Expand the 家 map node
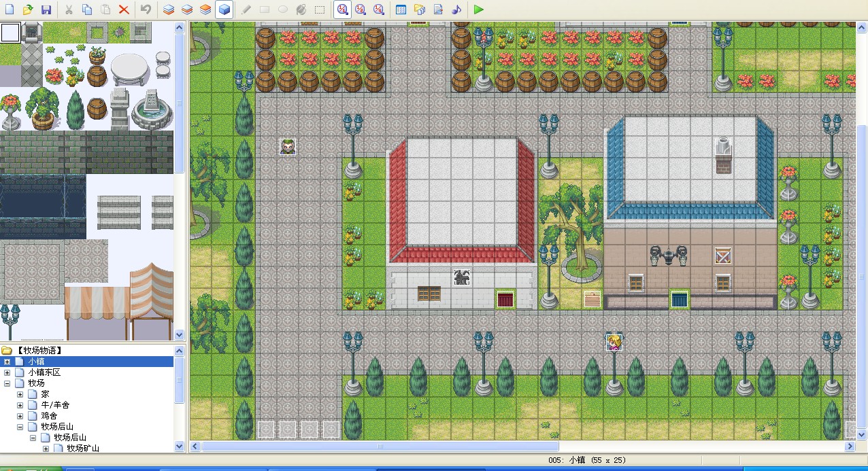This screenshot has height=471, width=868. (20, 394)
